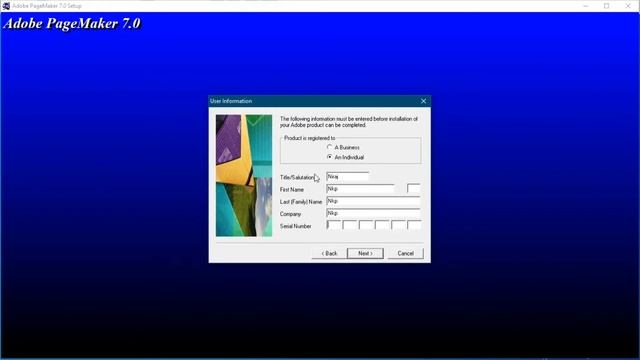The height and width of the screenshot is (360, 640).
Task: Click the first Serial Number box
Action: click(x=333, y=225)
